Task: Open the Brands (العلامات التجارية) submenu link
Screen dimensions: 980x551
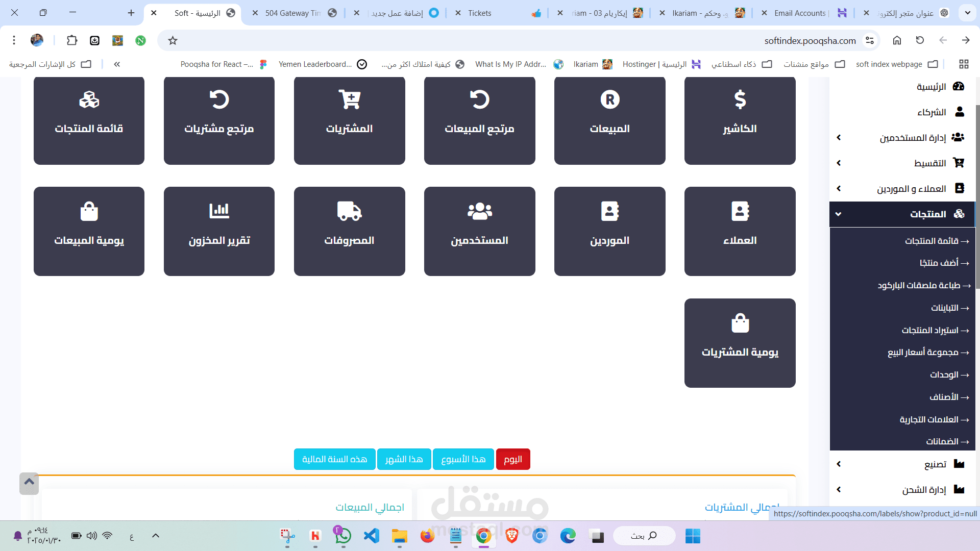Action: tap(929, 419)
